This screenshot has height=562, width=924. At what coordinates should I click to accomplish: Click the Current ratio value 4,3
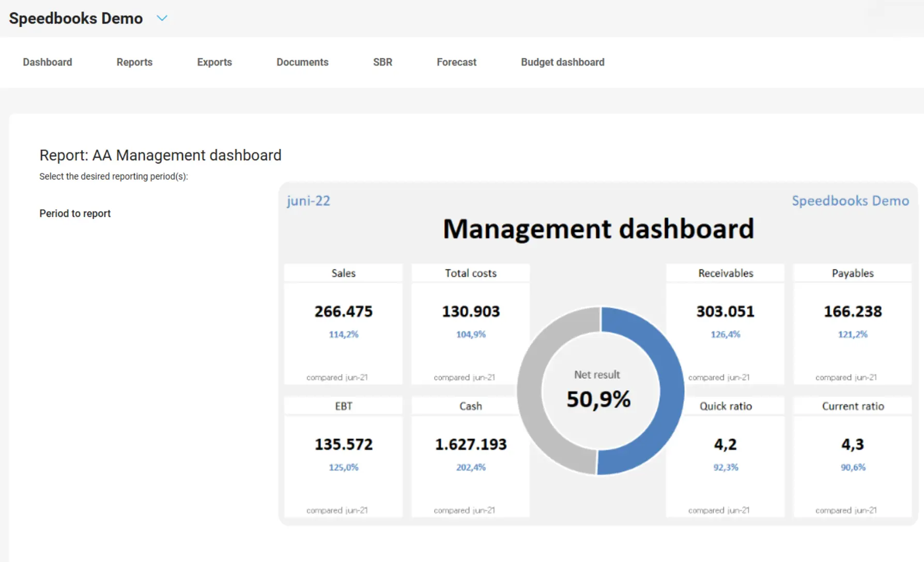pyautogui.click(x=853, y=444)
